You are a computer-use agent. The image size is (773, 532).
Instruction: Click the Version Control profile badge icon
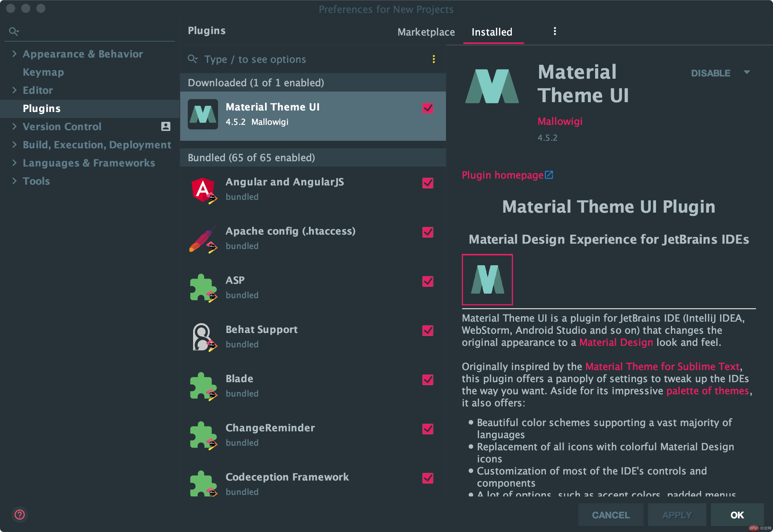166,126
